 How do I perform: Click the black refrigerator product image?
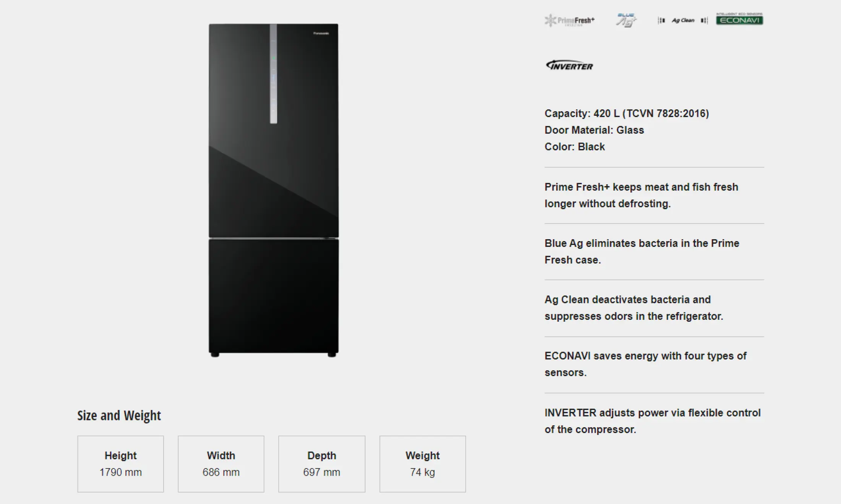(273, 190)
